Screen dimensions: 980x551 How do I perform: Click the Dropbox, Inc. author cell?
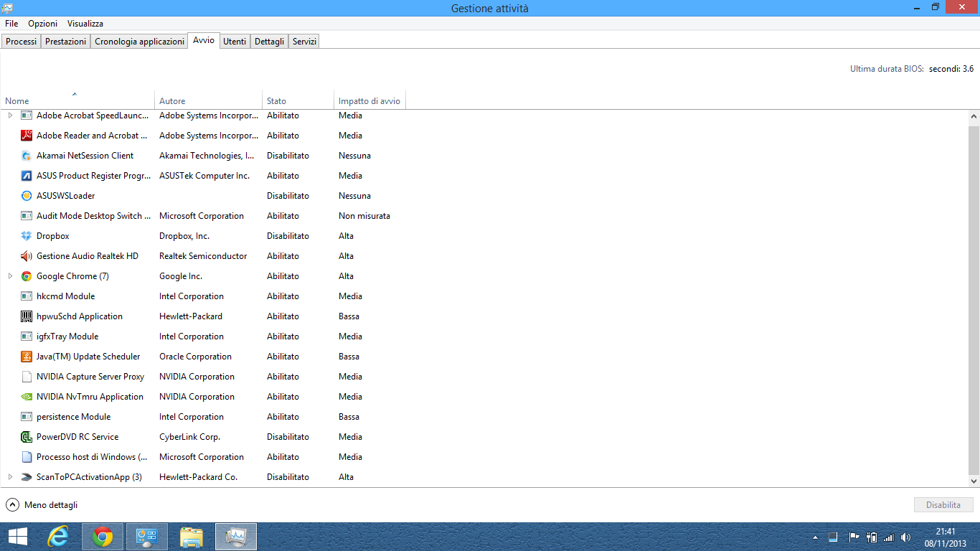(x=184, y=236)
